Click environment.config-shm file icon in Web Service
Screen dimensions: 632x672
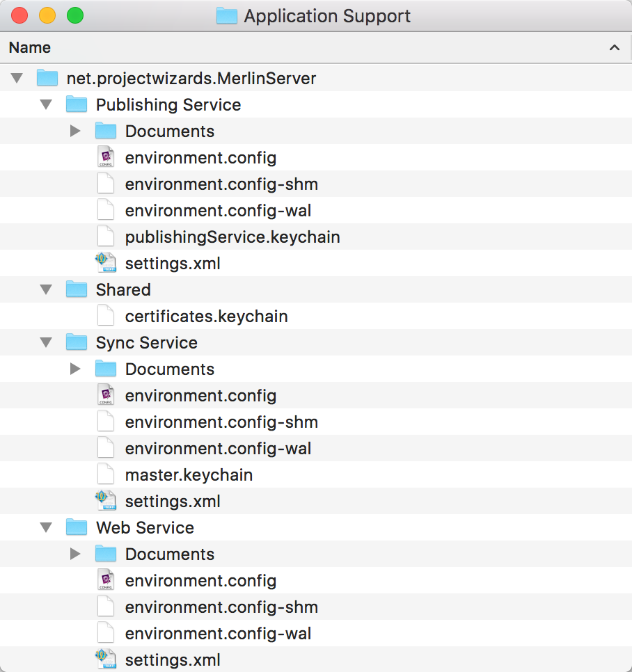pos(106,607)
